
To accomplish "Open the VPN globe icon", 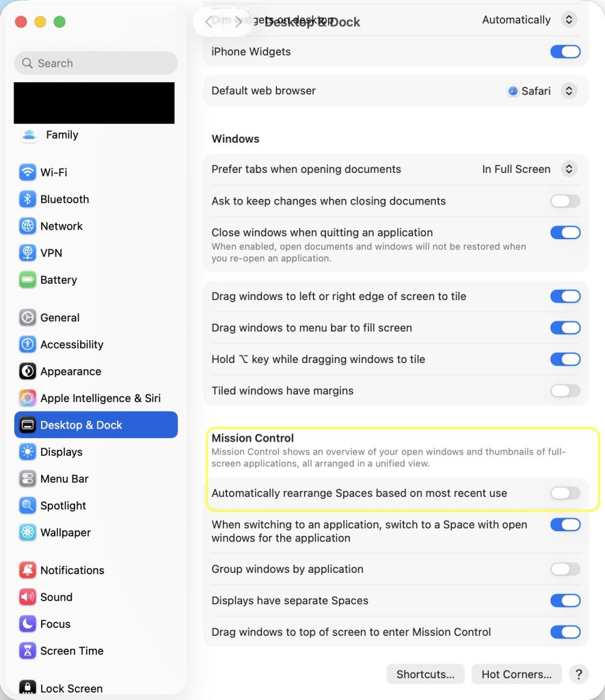I will click(27, 253).
